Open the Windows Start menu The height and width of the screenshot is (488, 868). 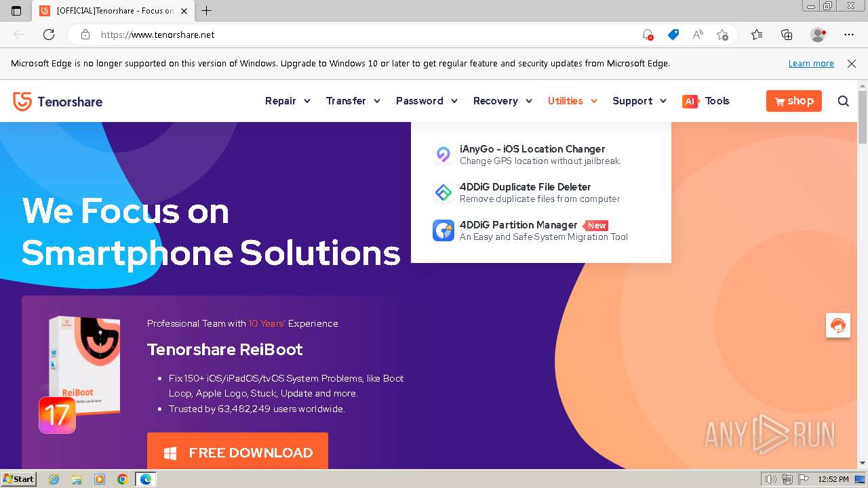point(18,479)
